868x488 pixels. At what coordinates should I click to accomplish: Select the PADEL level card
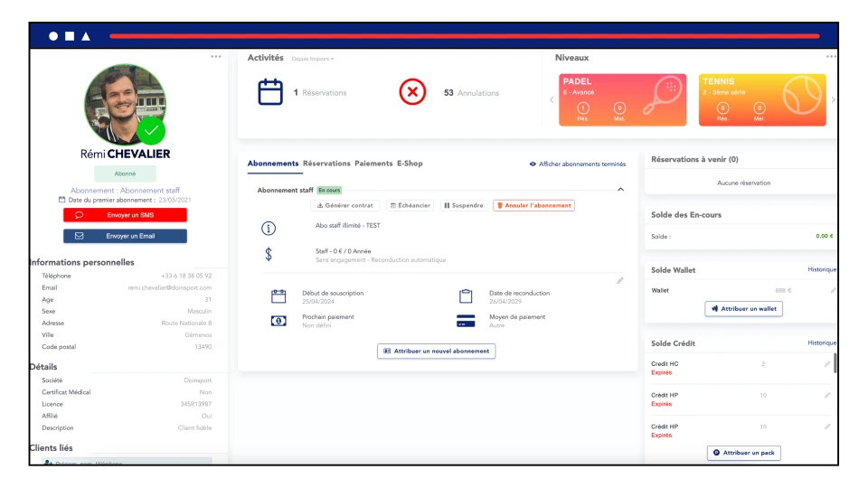(622, 99)
